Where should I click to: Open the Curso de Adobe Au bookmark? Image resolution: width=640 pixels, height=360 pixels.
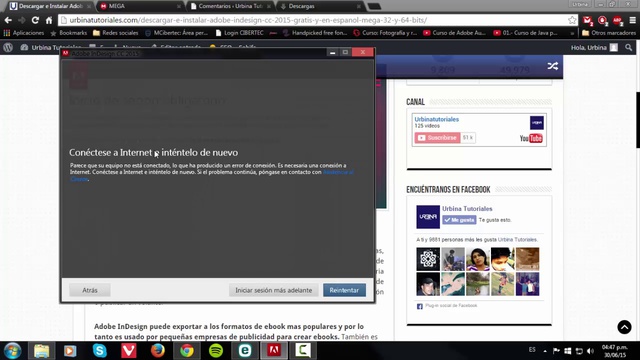coord(455,33)
